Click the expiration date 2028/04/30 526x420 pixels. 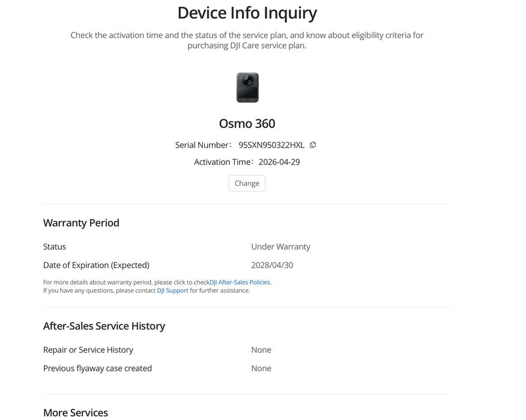click(x=272, y=265)
